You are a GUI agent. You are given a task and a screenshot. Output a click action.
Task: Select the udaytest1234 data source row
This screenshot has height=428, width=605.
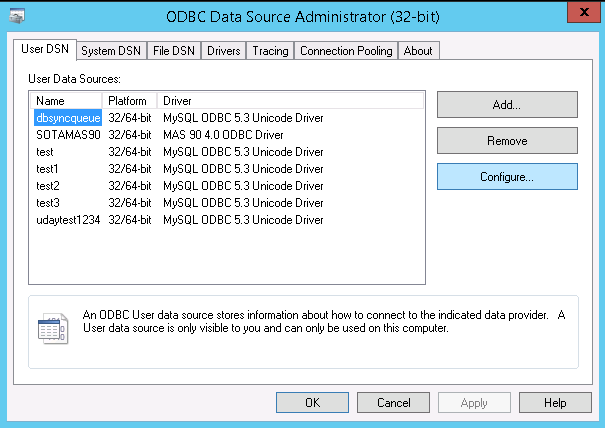coord(68,220)
